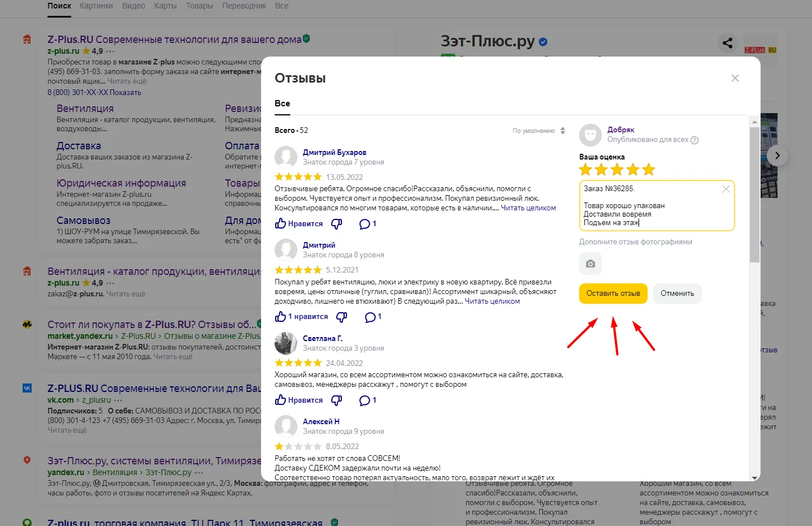Screen dimensions: 812x526
Task: Open Светлана Г.'s avatar photo
Action: click(x=286, y=343)
